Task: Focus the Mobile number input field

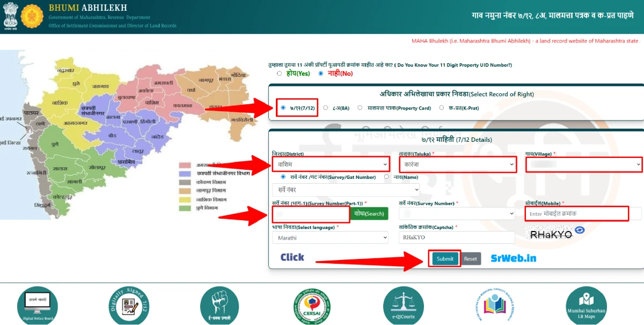Action: (584, 214)
